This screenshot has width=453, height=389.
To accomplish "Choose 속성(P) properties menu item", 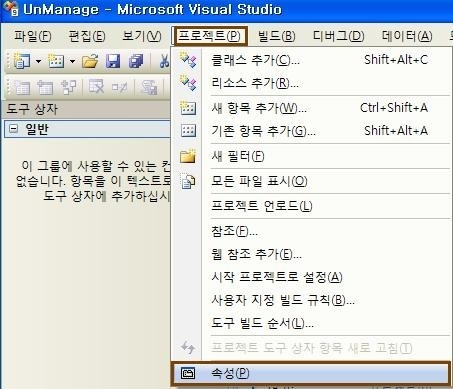I will pos(310,373).
